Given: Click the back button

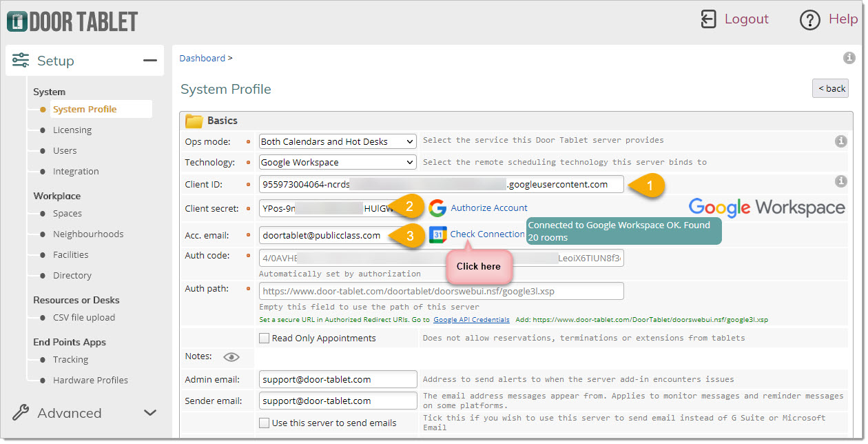Looking at the screenshot, I should coord(830,88).
